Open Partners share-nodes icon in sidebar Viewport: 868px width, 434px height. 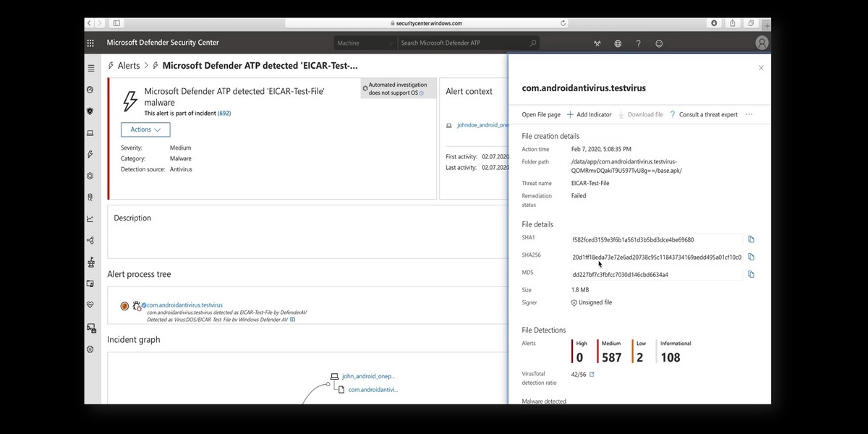click(x=90, y=240)
